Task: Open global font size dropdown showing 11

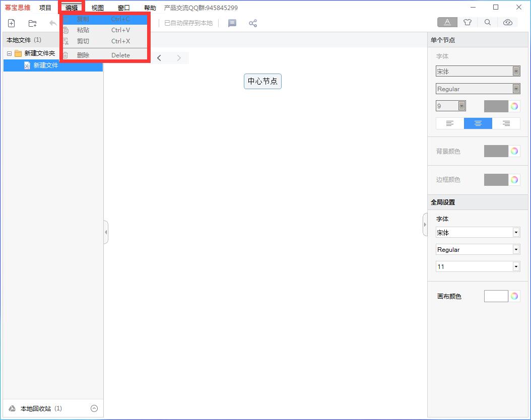Action: click(478, 266)
